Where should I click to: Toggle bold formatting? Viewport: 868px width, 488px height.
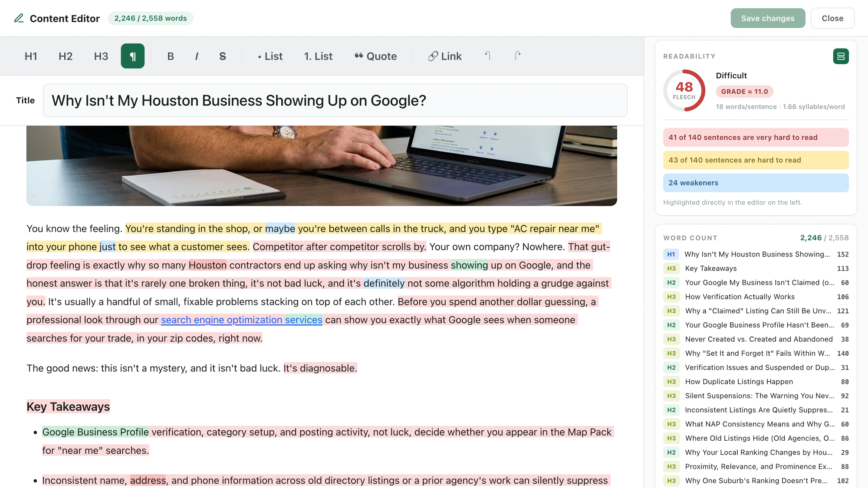coord(171,56)
